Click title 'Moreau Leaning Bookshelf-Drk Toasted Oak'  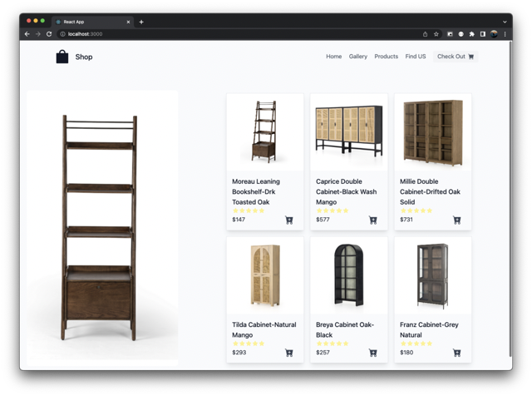coord(256,191)
